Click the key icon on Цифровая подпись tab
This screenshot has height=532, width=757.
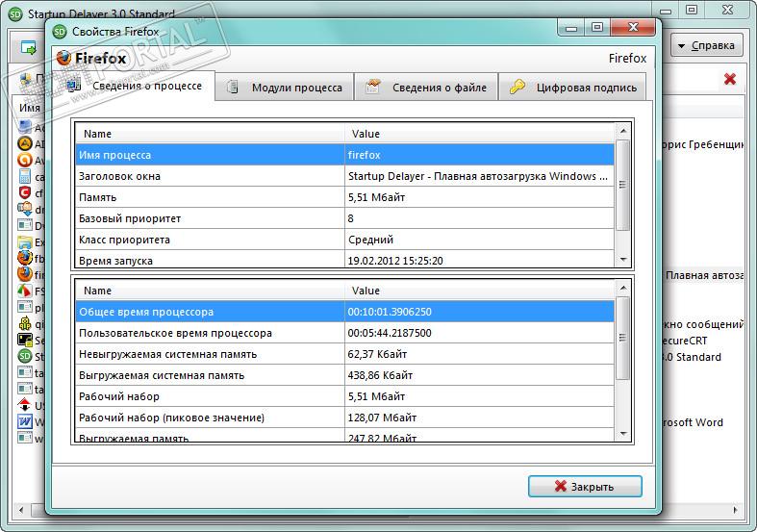click(517, 87)
